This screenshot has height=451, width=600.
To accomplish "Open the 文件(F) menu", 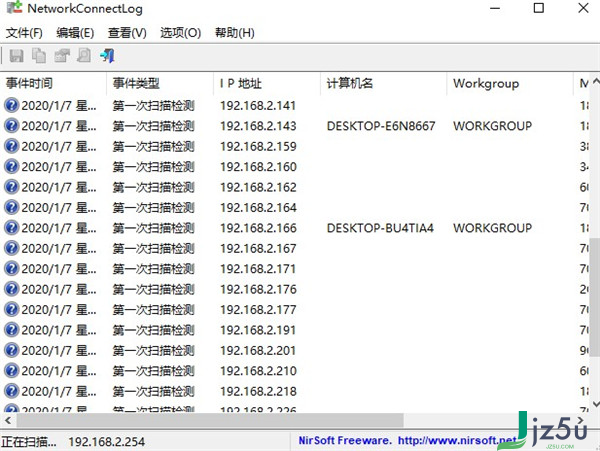I will [24, 33].
